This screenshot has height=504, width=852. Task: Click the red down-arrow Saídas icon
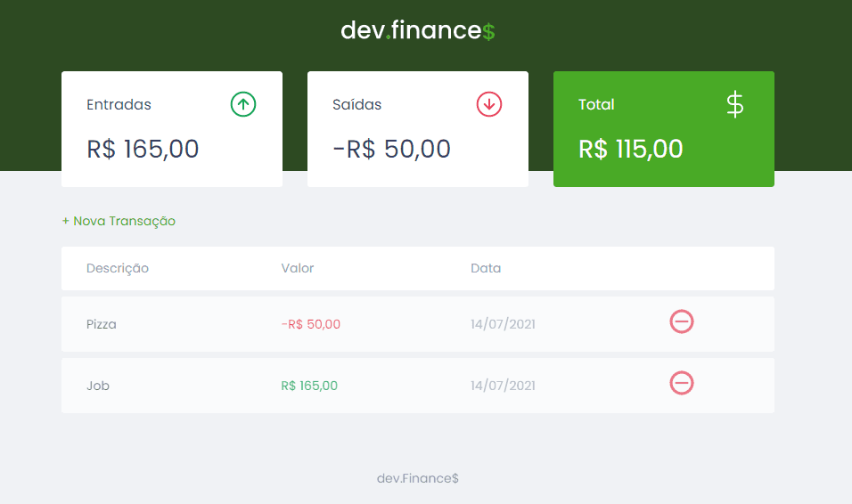point(489,104)
